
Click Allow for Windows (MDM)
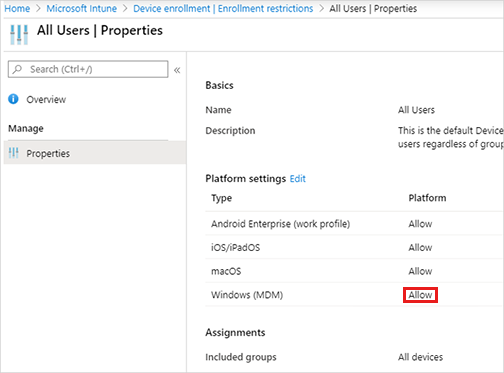coord(420,295)
